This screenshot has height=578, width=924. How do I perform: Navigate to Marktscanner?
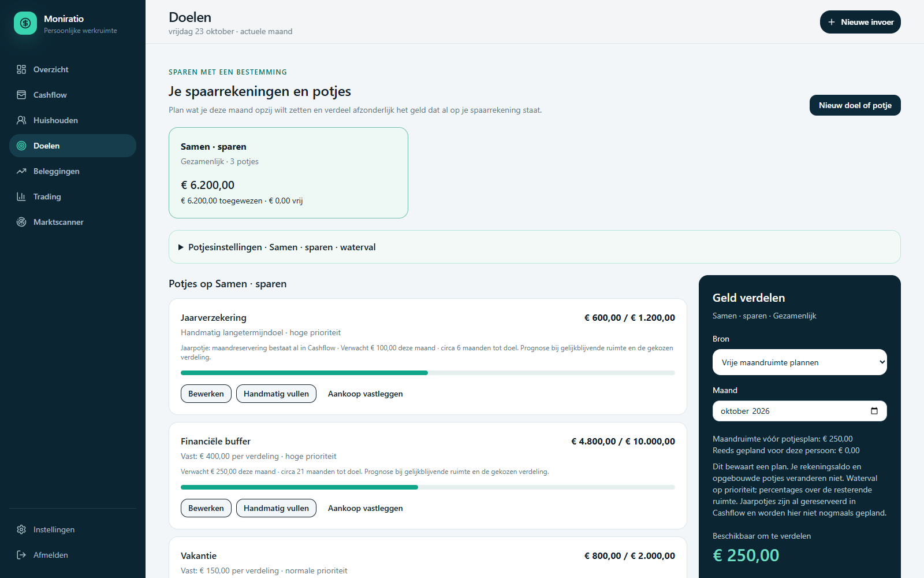pos(73,222)
